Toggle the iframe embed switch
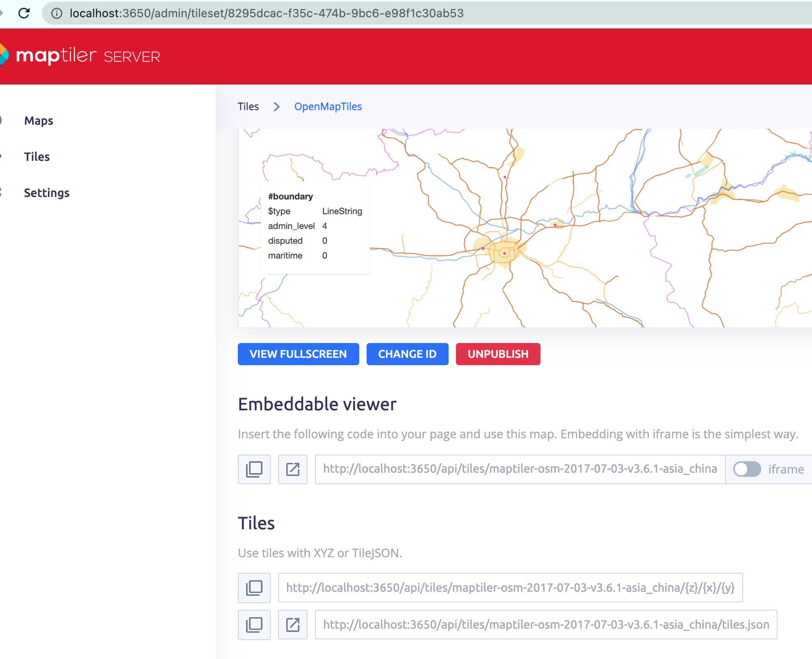 pyautogui.click(x=747, y=469)
